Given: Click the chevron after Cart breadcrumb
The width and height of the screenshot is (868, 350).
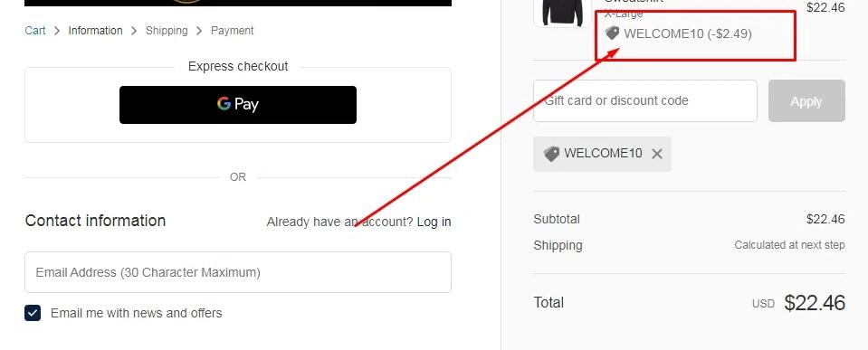Looking at the screenshot, I should tap(57, 31).
